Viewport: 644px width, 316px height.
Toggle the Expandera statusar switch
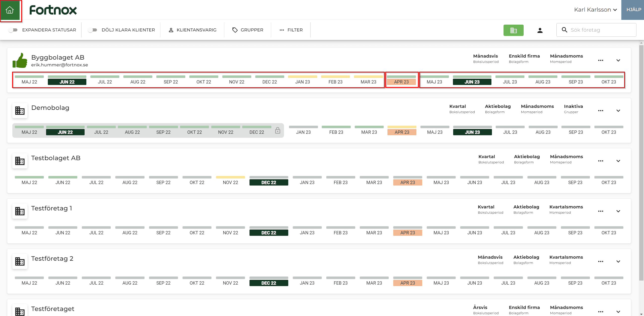(x=13, y=30)
